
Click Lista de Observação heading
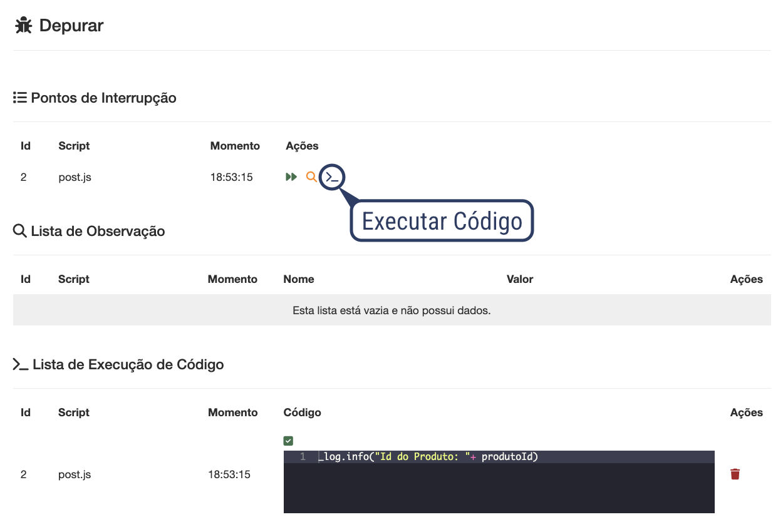(98, 232)
